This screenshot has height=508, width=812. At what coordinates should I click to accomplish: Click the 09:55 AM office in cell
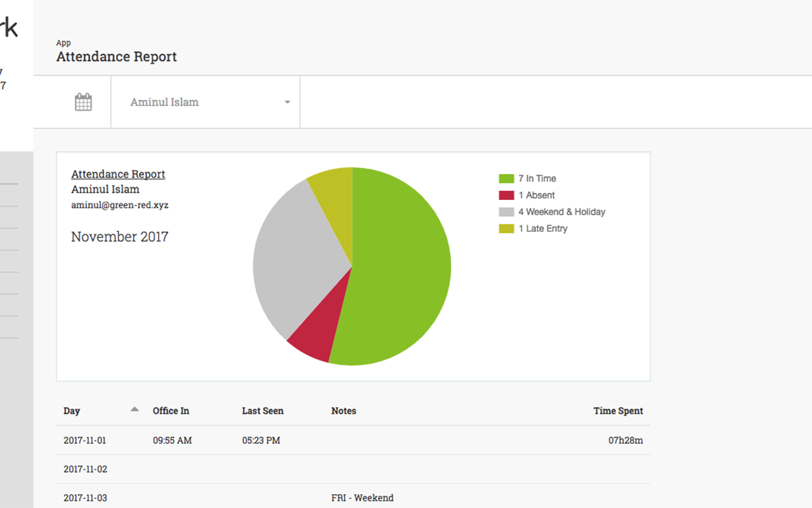click(173, 440)
